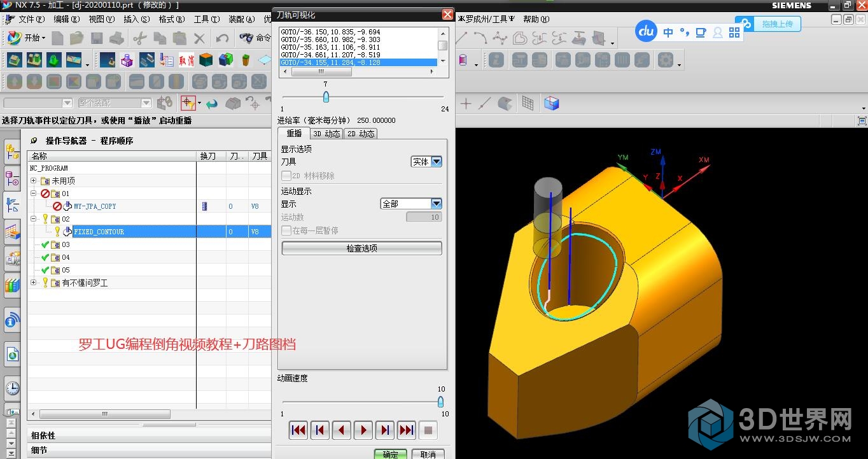Viewport: 868px width, 459px height.
Task: Click the blue return arrow icon
Action: click(x=212, y=102)
